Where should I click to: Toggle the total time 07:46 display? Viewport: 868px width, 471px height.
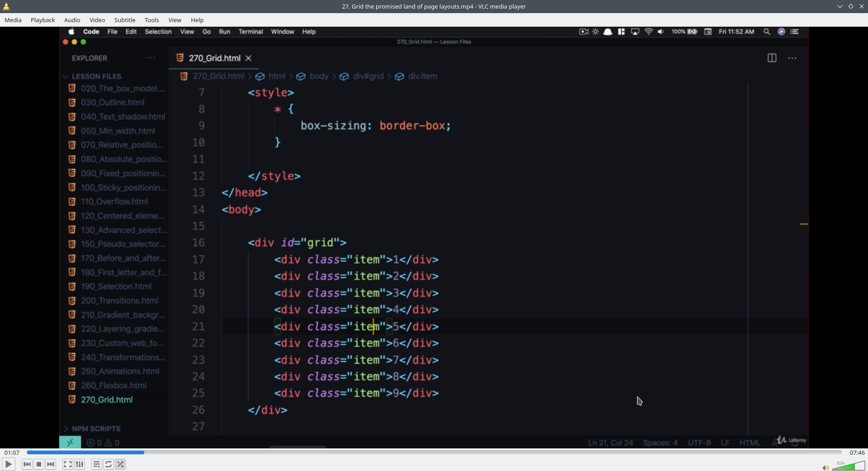coord(857,452)
